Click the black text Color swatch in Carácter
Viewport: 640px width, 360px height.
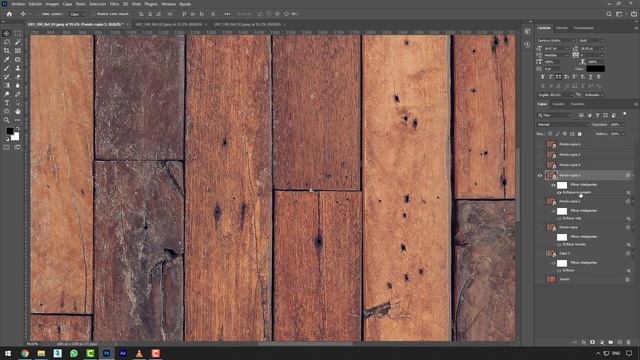(x=596, y=69)
